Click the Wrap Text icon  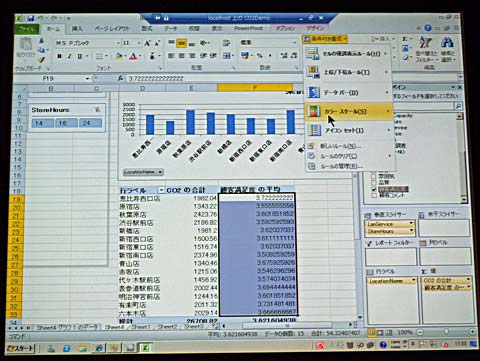click(226, 43)
